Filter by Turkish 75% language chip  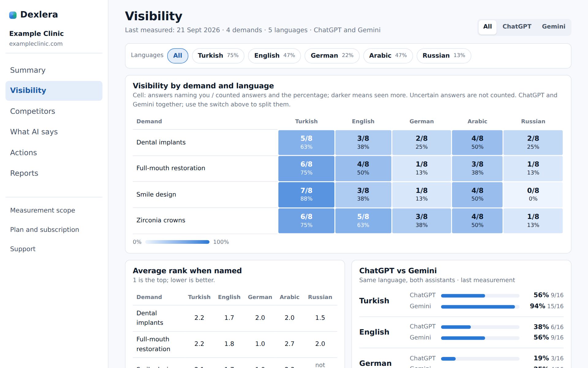[218, 56]
